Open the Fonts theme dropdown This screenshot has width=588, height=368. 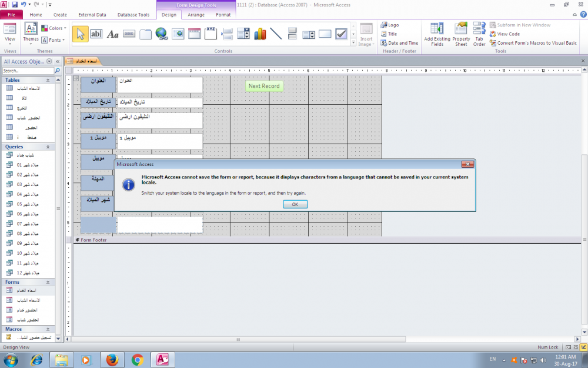(x=53, y=40)
